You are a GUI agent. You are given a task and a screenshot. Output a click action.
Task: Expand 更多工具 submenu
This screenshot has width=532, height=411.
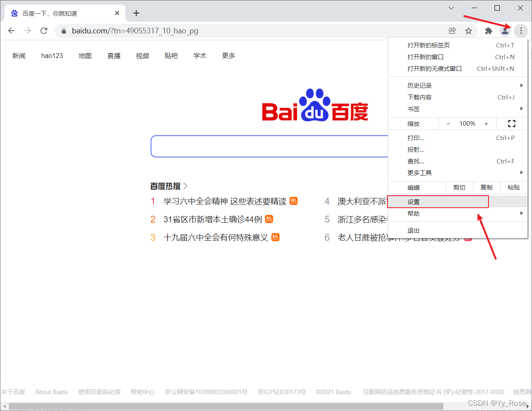(458, 173)
